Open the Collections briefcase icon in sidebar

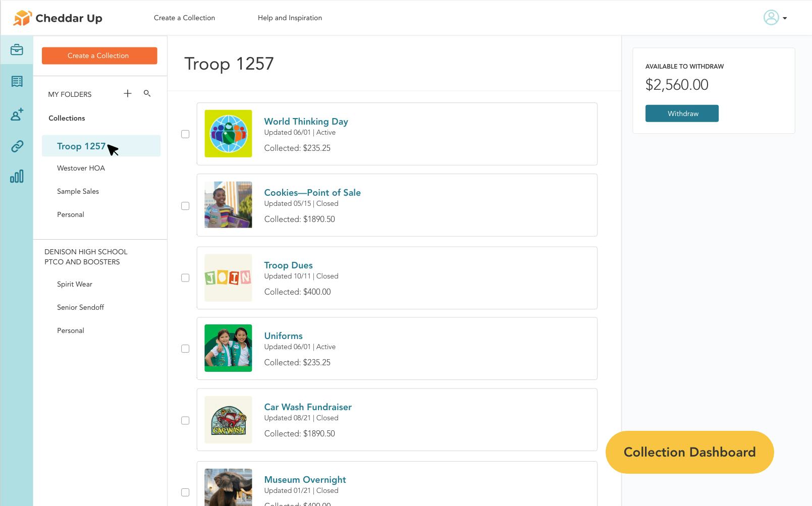(x=17, y=49)
